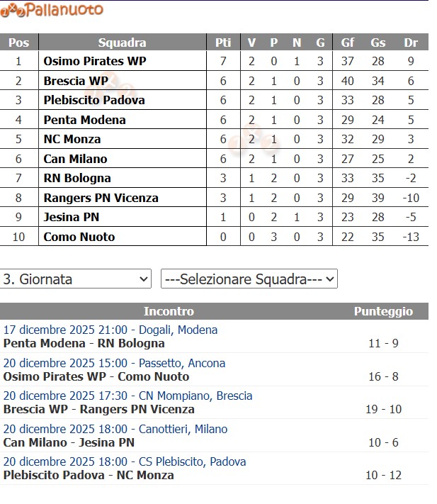Click Can Milano team name
The image size is (437, 504).
coord(75,159)
